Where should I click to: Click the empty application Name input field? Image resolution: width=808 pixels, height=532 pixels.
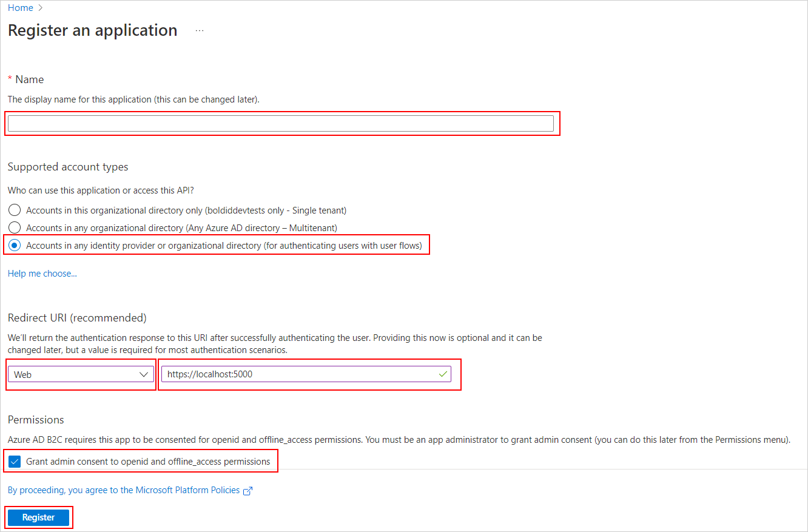coord(282,123)
